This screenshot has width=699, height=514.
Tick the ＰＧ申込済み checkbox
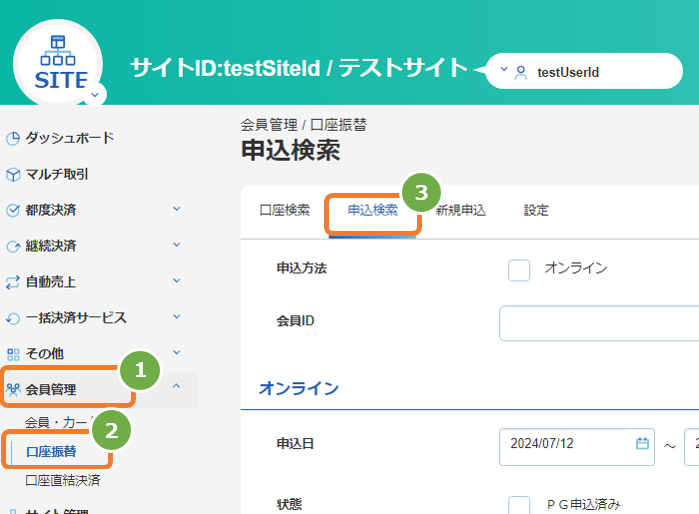click(x=519, y=506)
